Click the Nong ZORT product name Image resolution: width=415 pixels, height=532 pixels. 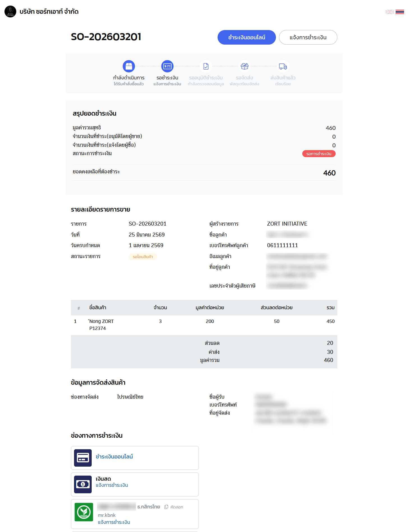102,321
